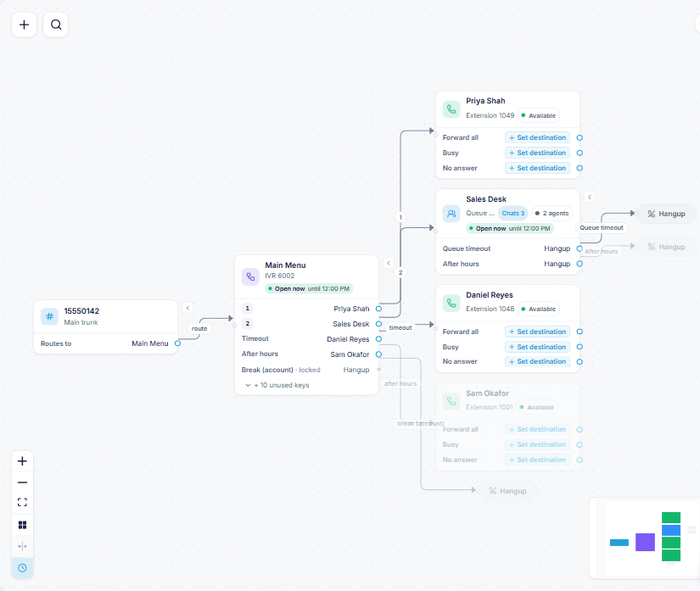Click the center/align crosshair icon
700x591 pixels.
(x=22, y=546)
